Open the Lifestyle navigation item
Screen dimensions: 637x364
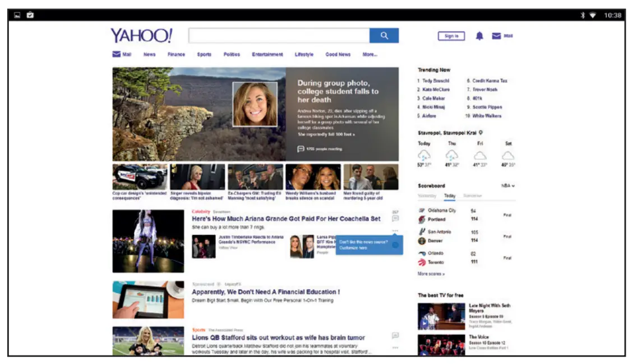[x=304, y=54]
